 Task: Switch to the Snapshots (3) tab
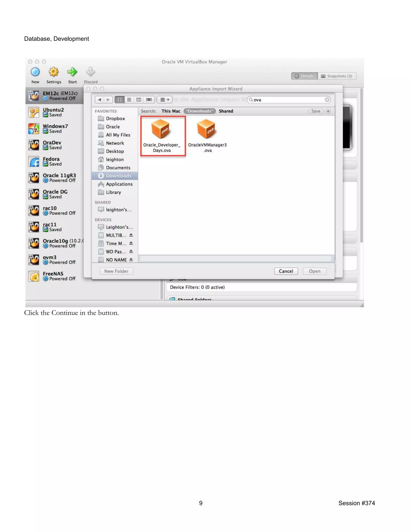click(x=337, y=76)
